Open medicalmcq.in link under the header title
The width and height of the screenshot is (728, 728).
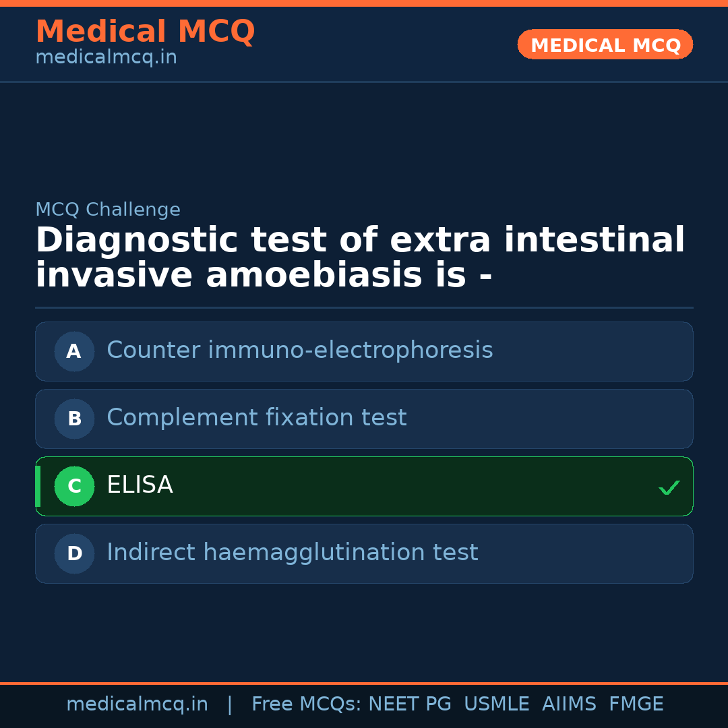(x=106, y=58)
